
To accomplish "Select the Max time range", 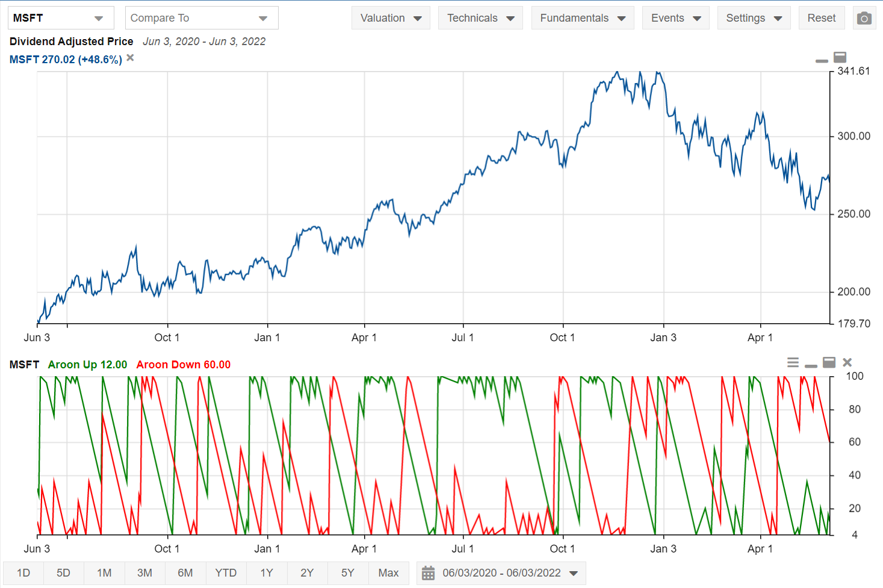I will click(389, 573).
